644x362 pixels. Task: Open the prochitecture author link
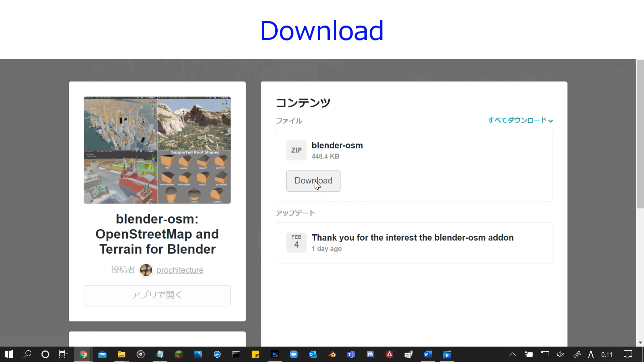click(180, 270)
